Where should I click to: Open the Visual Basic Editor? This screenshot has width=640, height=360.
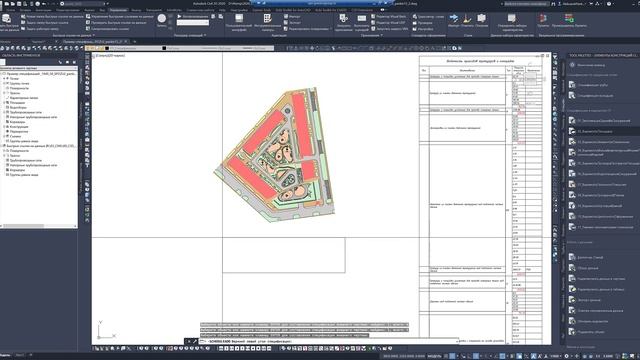tap(388, 17)
